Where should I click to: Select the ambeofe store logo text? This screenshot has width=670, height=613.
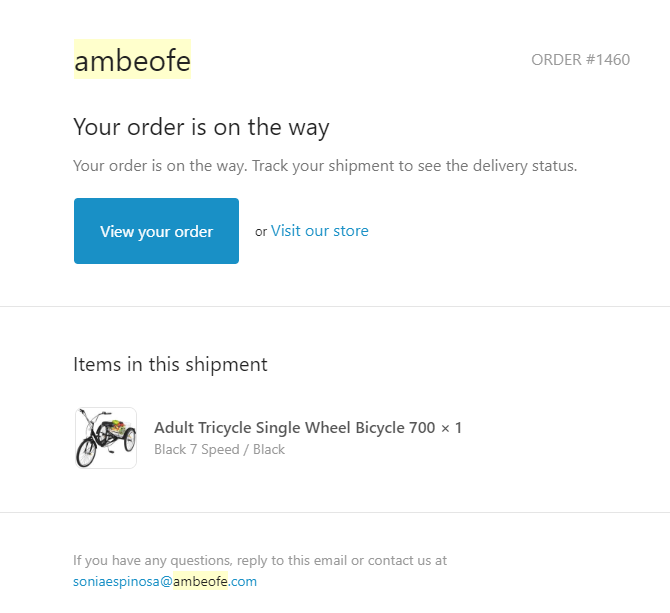pos(132,60)
